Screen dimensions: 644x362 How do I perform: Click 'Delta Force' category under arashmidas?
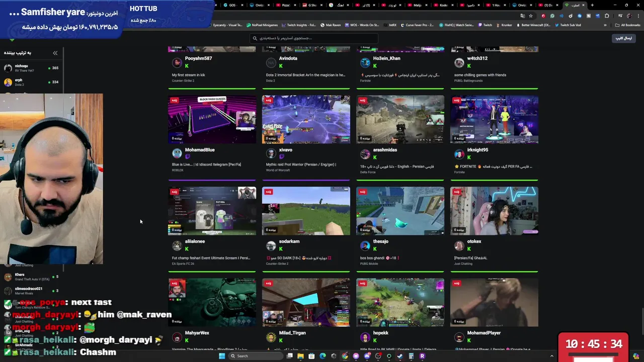368,172
